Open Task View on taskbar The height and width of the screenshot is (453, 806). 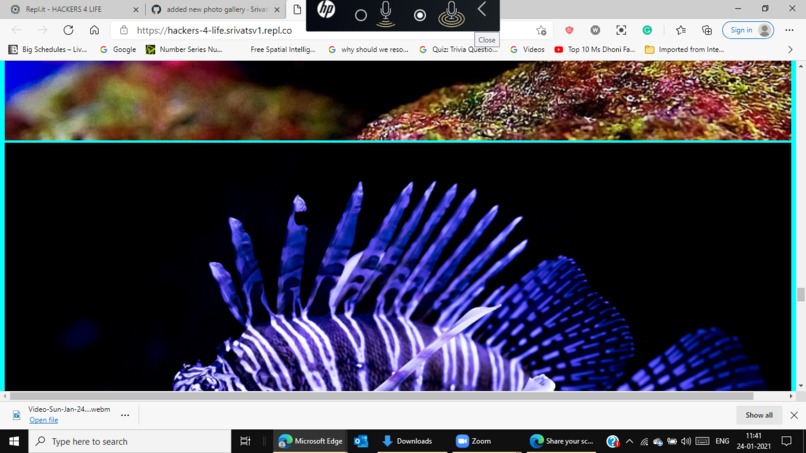coord(245,441)
